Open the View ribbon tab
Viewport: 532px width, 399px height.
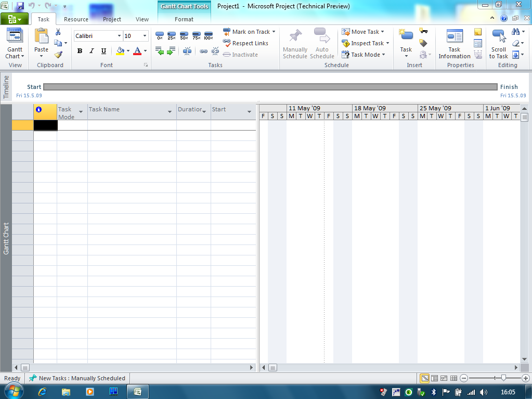[x=142, y=19]
